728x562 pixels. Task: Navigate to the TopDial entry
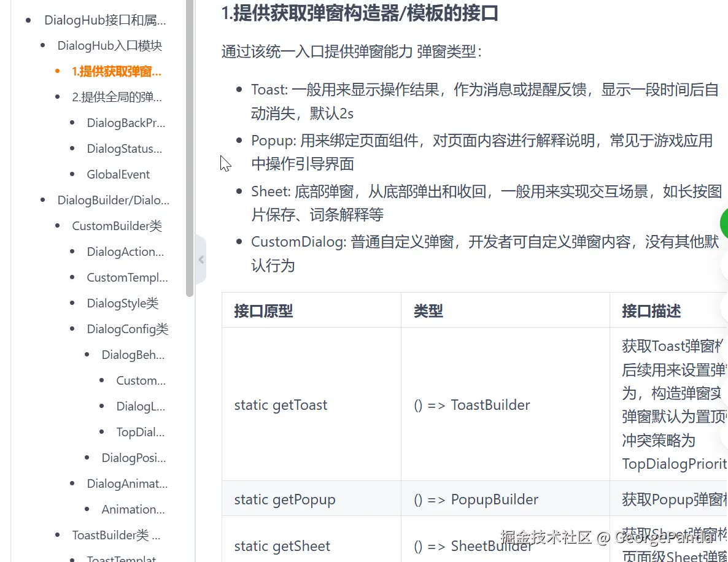[x=140, y=432]
